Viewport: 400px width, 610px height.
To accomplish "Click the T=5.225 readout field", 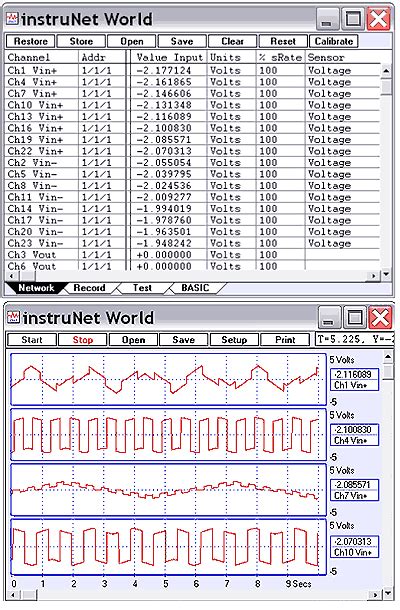I will (354, 340).
